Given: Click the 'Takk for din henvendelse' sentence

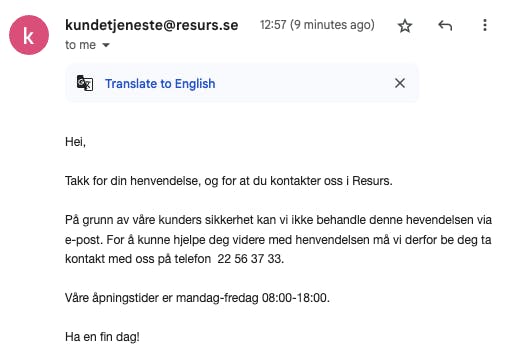Looking at the screenshot, I should click(x=229, y=181).
